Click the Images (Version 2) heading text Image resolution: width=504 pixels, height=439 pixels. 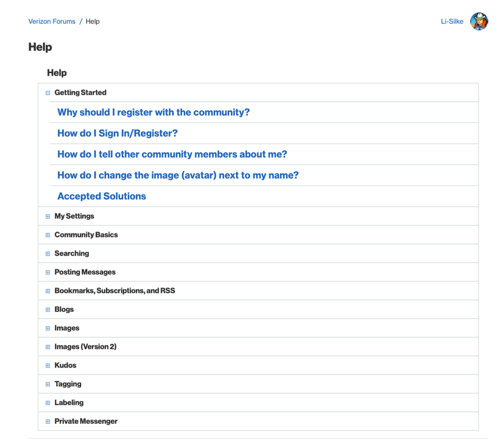tap(85, 346)
